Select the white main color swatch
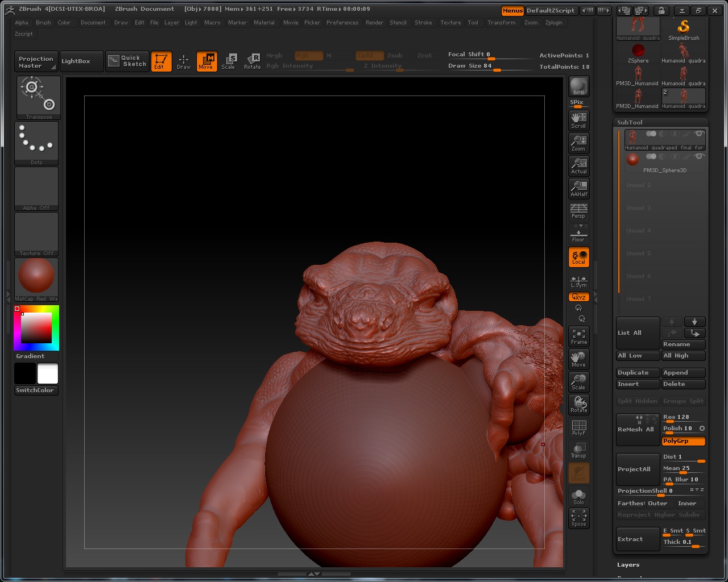Image resolution: width=728 pixels, height=582 pixels. coord(48,373)
